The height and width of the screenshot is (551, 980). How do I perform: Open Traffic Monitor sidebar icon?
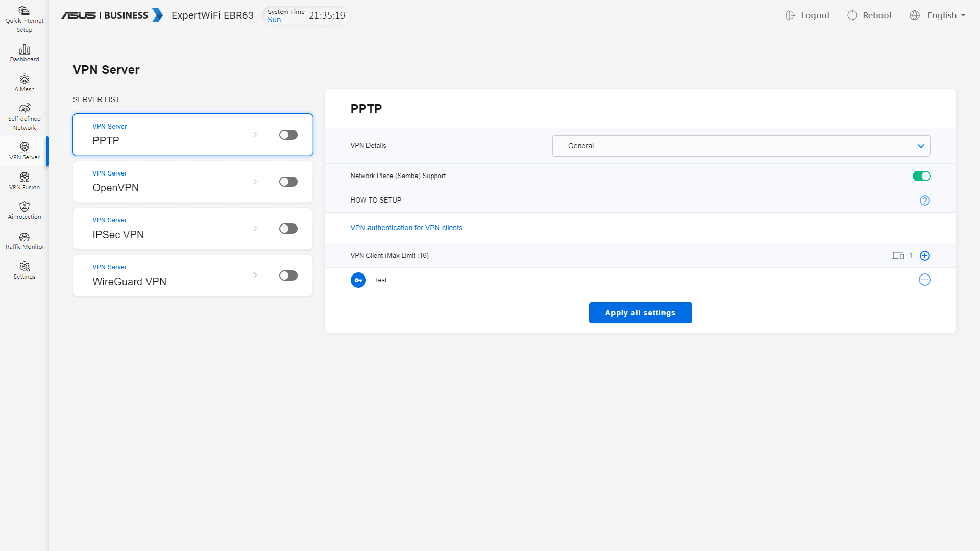tap(24, 240)
